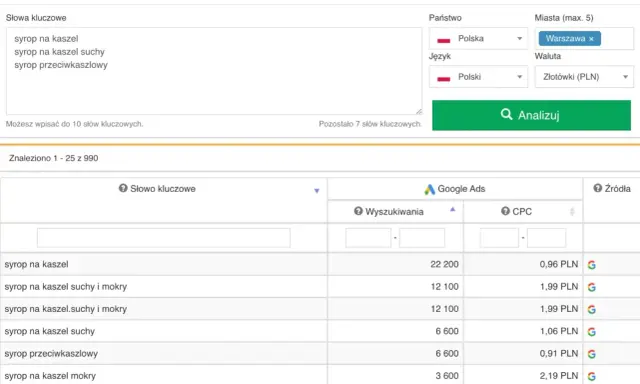
Task: Remove the Warszawa city tag
Action: click(x=591, y=39)
